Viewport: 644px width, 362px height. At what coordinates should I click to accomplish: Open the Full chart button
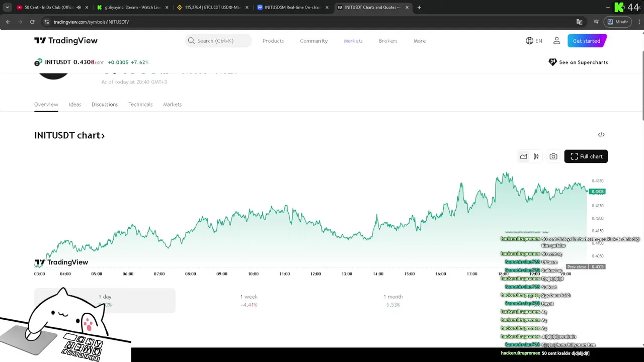(x=586, y=156)
